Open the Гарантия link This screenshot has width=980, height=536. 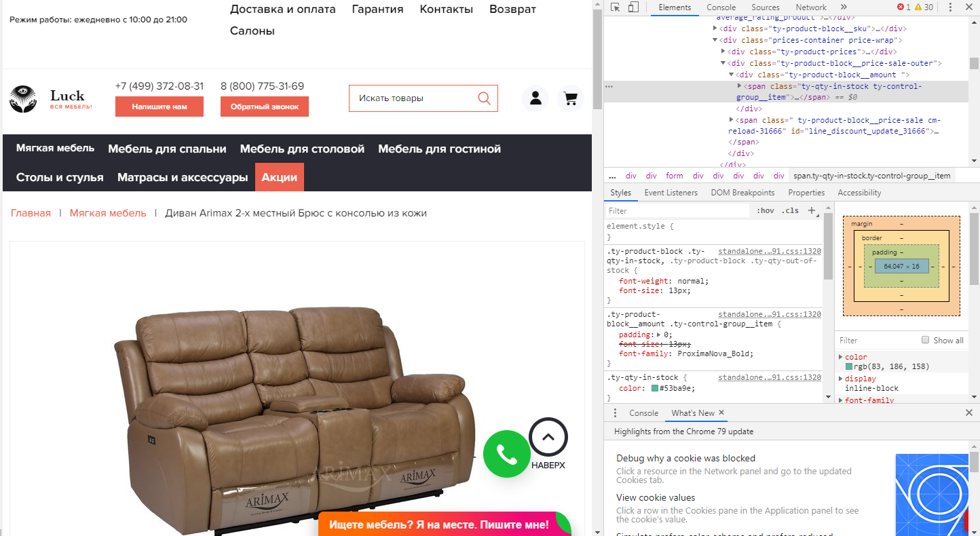pos(377,9)
